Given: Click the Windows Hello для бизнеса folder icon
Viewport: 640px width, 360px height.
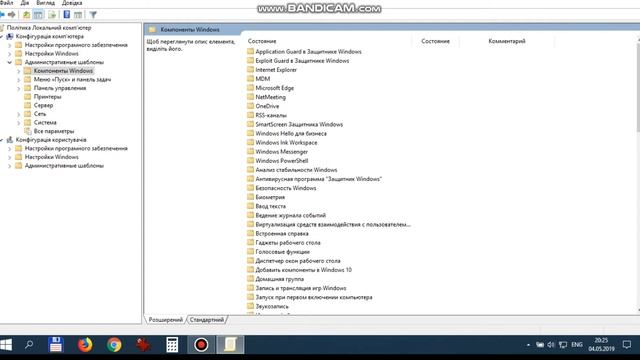Looking at the screenshot, I should 250,133.
